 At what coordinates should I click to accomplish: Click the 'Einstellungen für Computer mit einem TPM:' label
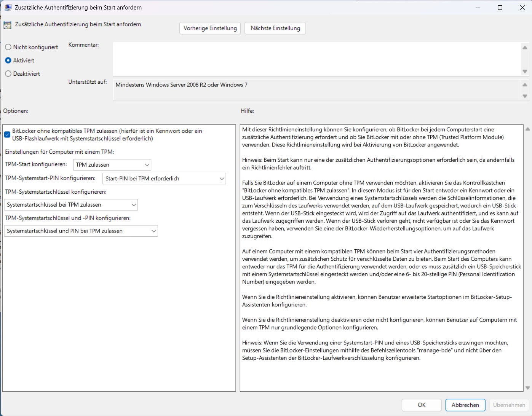coord(59,152)
